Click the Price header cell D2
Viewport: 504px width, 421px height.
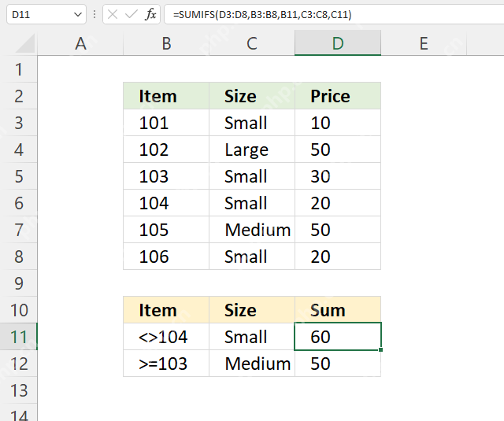(x=338, y=96)
